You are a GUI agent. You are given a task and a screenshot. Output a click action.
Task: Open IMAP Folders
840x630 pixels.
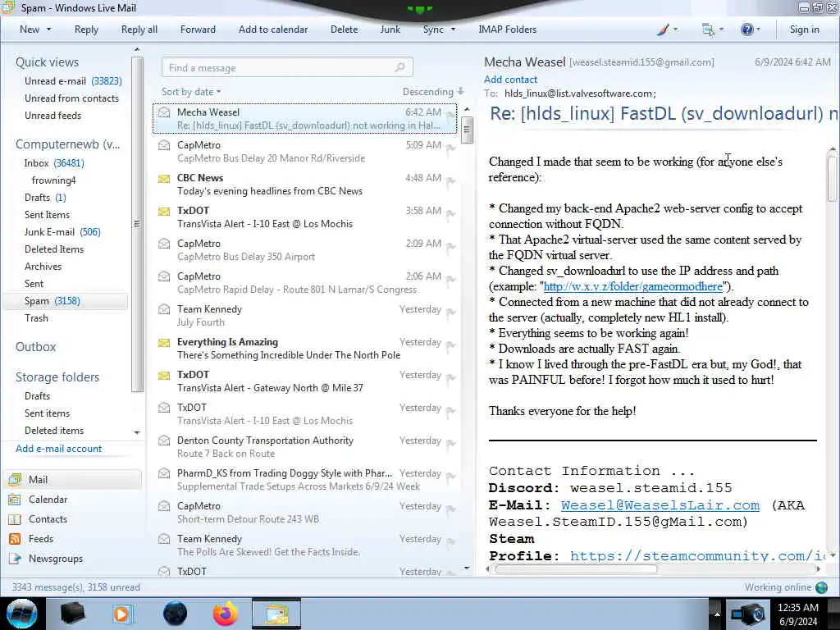pos(507,30)
